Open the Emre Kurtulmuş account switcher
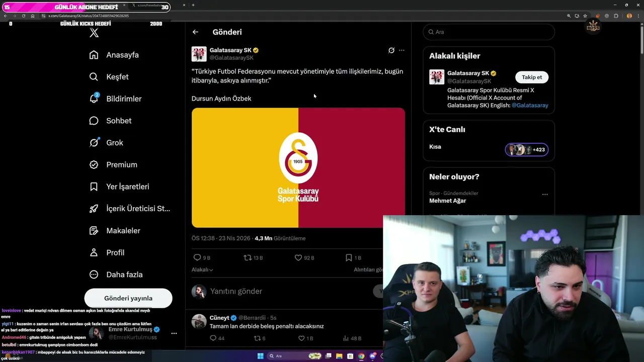The height and width of the screenshot is (362, 644). coord(132,333)
